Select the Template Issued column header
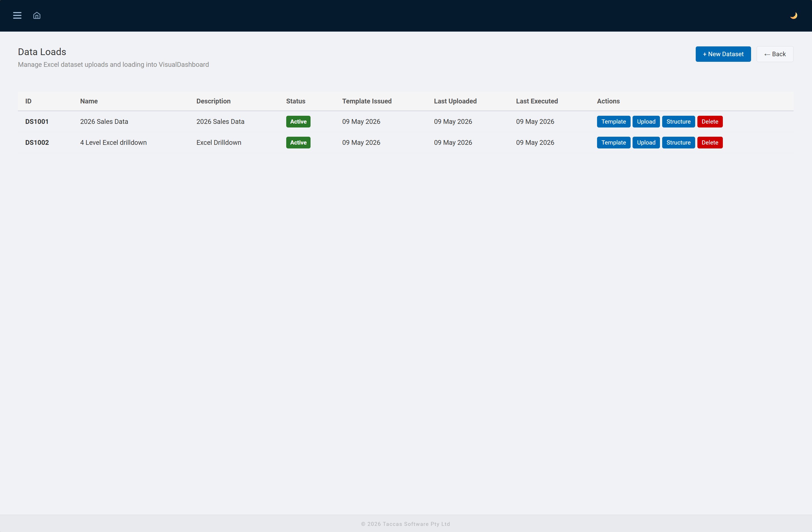The image size is (812, 532). coord(367,101)
